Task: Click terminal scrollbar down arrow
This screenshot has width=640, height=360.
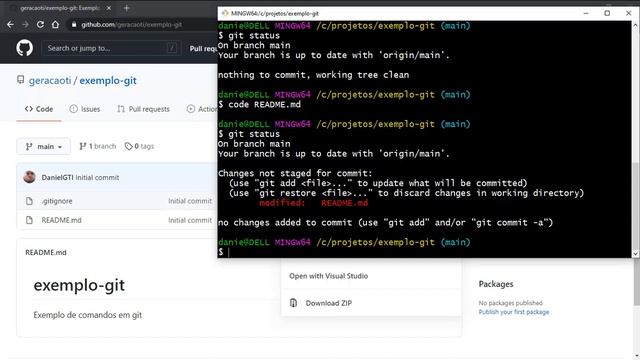Action: [636, 253]
